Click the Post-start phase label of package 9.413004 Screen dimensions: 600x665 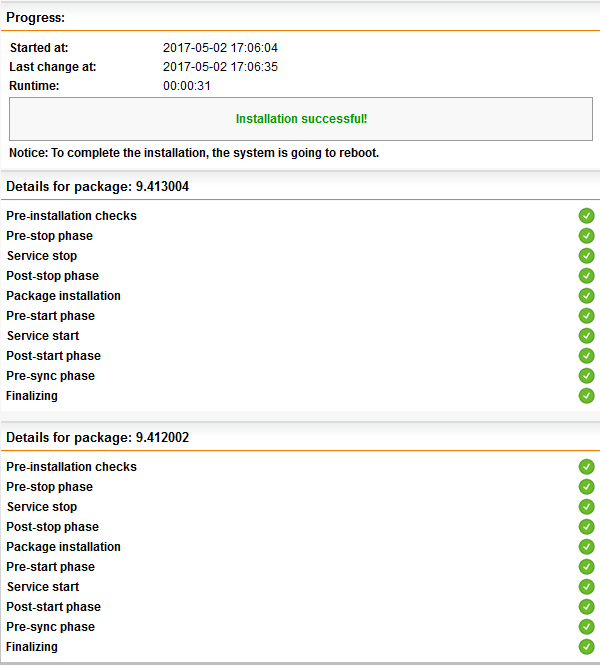click(x=53, y=356)
